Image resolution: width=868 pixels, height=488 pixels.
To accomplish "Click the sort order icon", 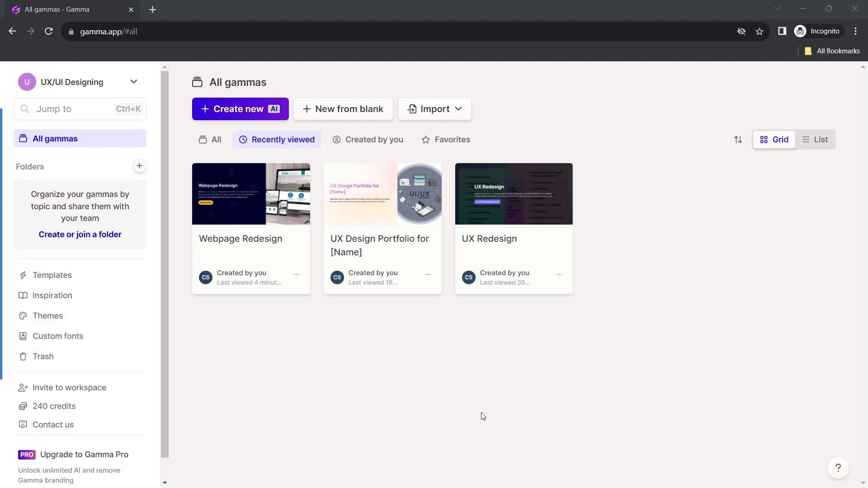I will coord(739,139).
